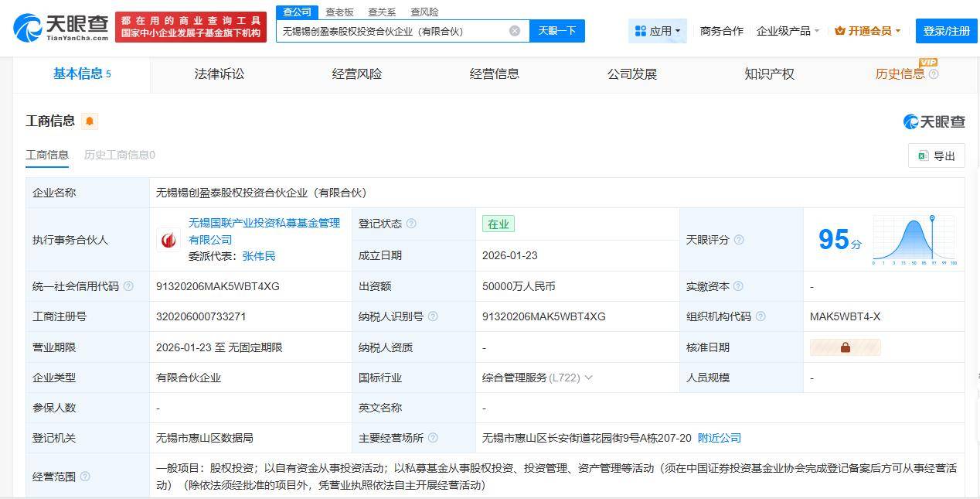Open the 附近公司 link
The height and width of the screenshot is (499, 980).
coord(719,438)
